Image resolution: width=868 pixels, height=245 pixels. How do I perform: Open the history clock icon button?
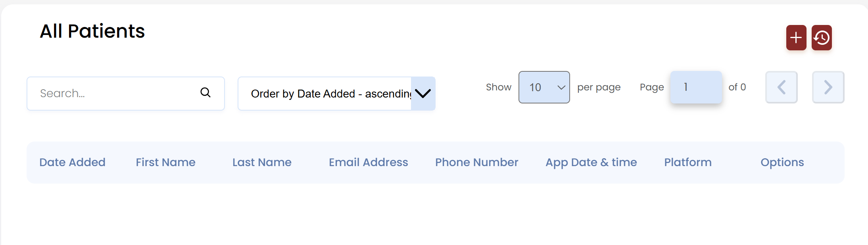pyautogui.click(x=822, y=38)
